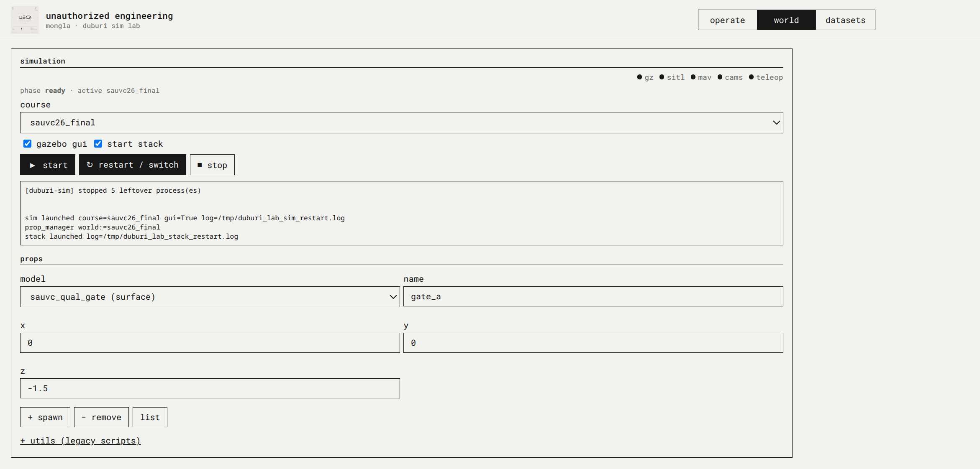Viewport: 980px width, 469px height.
Task: Click the 'prop_manager world:=sauvc26_final' log line
Action: coord(92,227)
